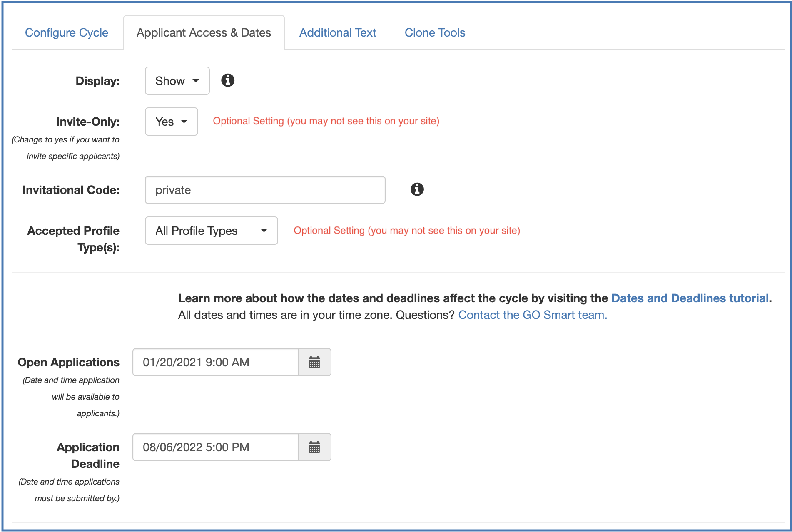Click the Accepted Profile Type(s) label
792x532 pixels.
coord(74,239)
